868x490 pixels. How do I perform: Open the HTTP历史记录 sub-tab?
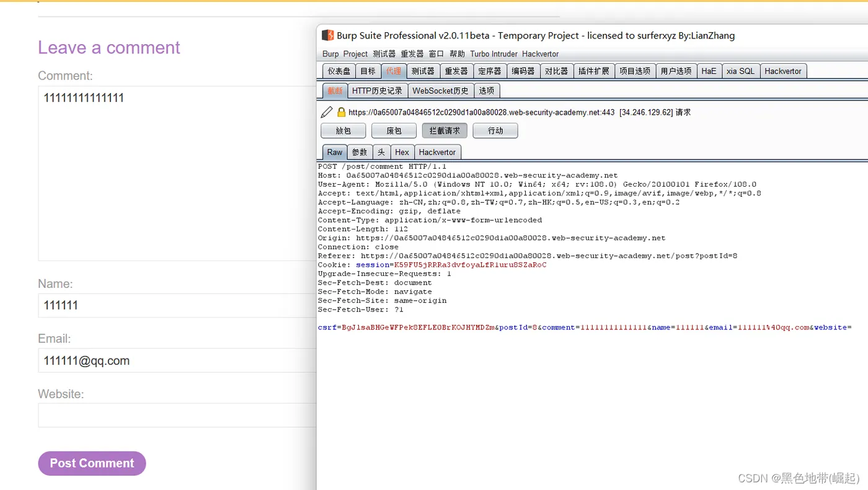pyautogui.click(x=377, y=91)
